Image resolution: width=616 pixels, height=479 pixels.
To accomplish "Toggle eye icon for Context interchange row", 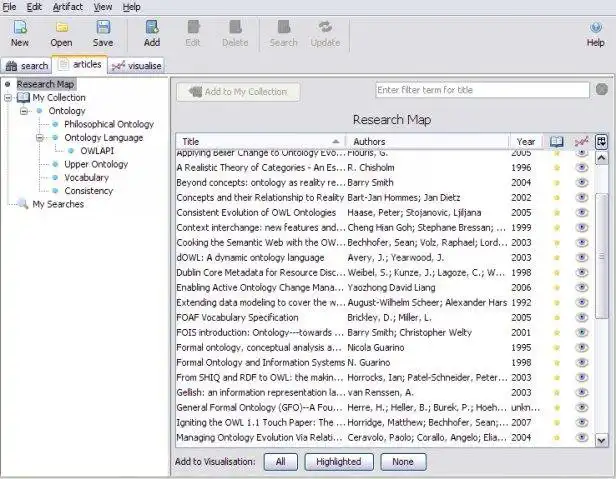I will point(582,228).
